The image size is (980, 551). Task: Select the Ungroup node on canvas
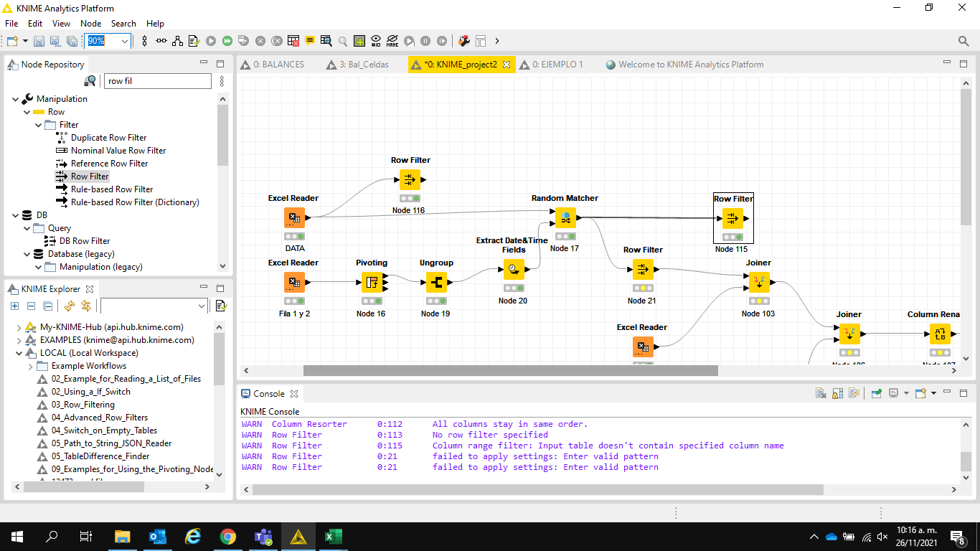click(436, 283)
